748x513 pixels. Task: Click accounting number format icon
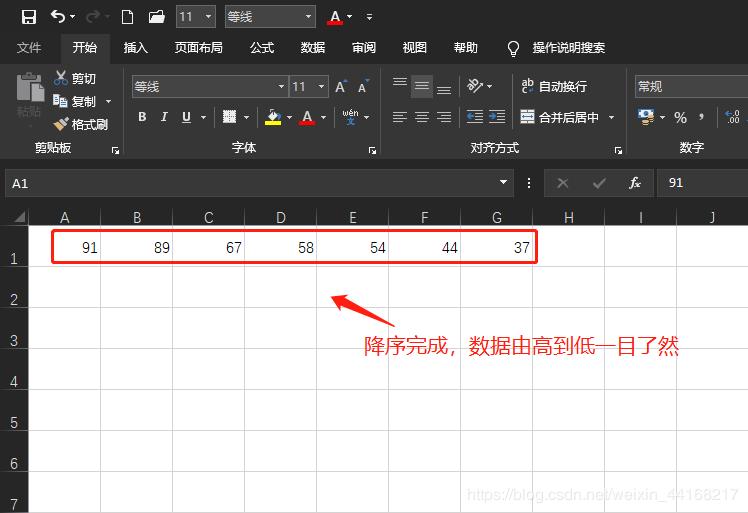pos(645,117)
